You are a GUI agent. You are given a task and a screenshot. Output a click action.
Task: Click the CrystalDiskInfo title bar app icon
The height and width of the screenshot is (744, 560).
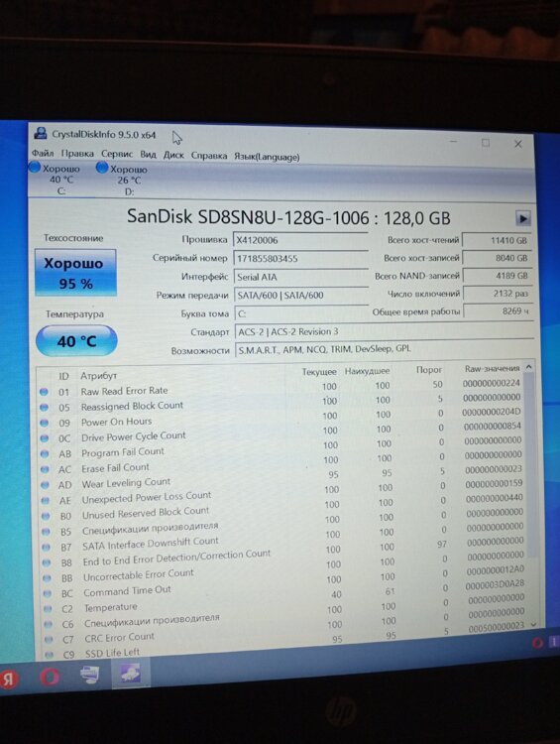tap(41, 133)
